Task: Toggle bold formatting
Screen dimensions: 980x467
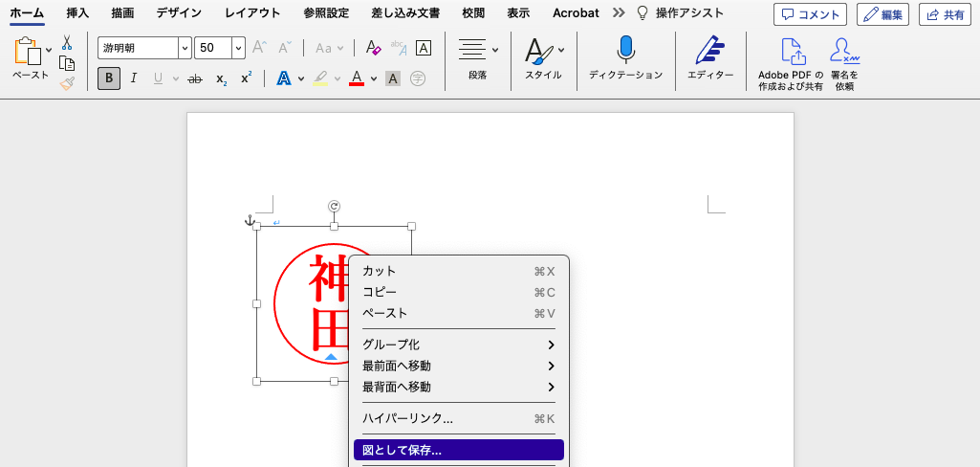Action: 109,78
